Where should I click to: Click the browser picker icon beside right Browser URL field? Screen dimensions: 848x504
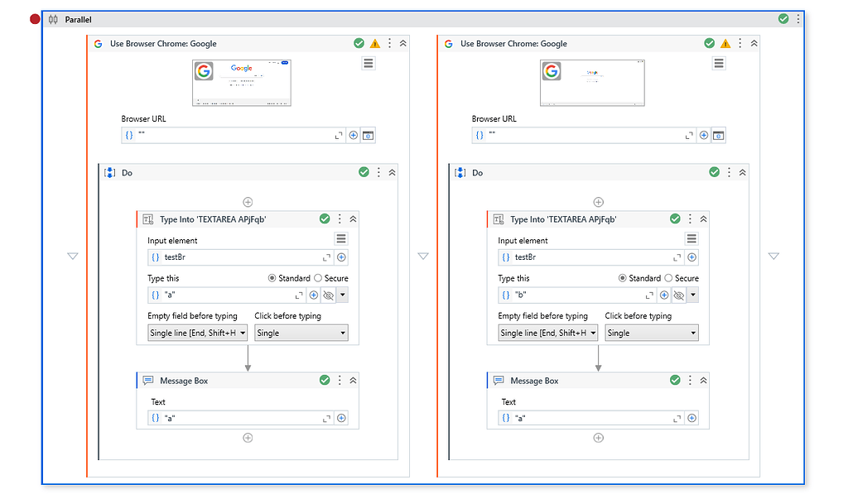[x=719, y=135]
